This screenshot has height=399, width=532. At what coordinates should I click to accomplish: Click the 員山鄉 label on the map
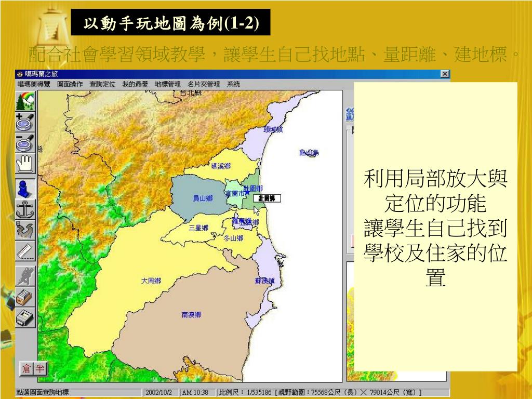click(x=203, y=198)
